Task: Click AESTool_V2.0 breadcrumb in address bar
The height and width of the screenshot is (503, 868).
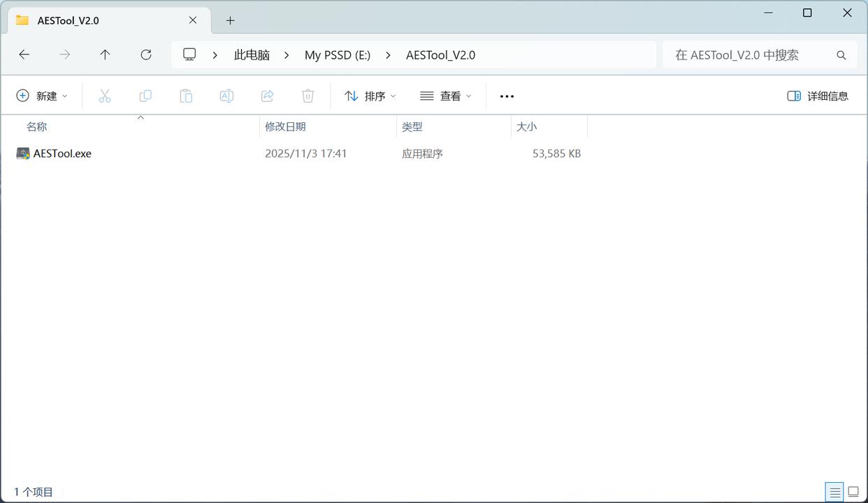Action: 440,55
